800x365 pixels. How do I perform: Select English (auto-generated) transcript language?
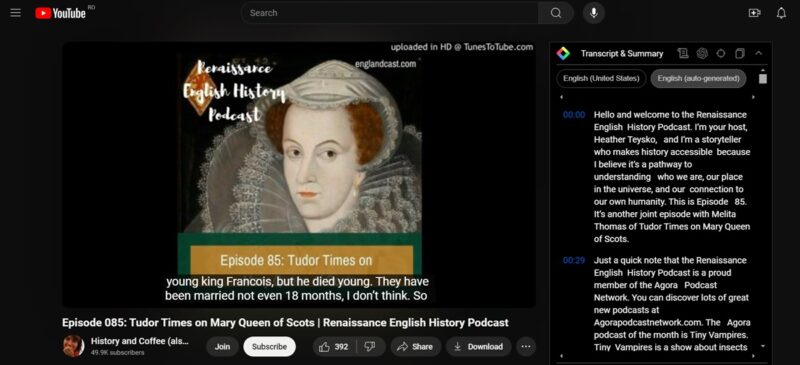click(698, 79)
